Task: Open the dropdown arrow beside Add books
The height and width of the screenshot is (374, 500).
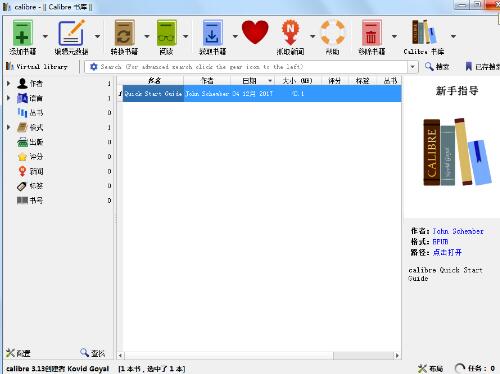Action: click(x=45, y=36)
